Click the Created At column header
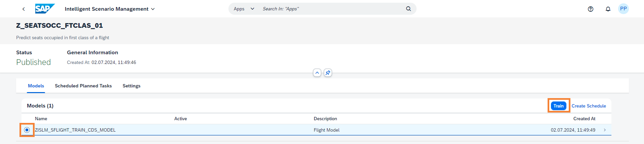644x144 pixels. 584,119
